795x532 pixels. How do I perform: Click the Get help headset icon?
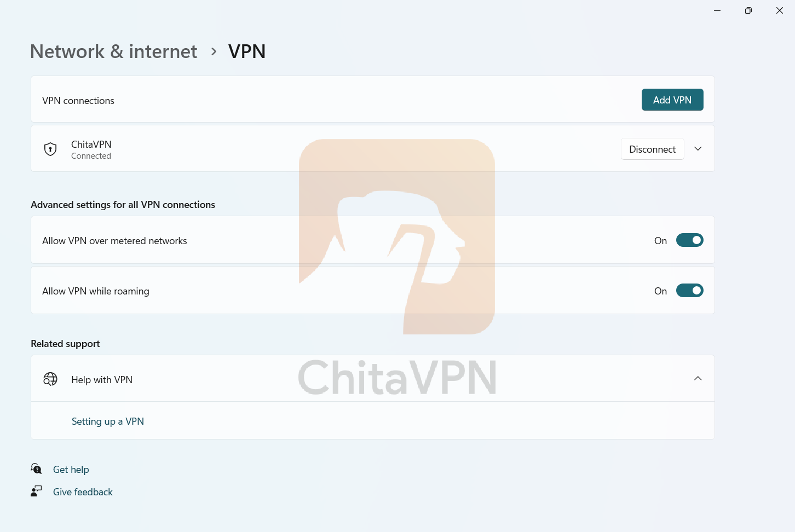36,469
